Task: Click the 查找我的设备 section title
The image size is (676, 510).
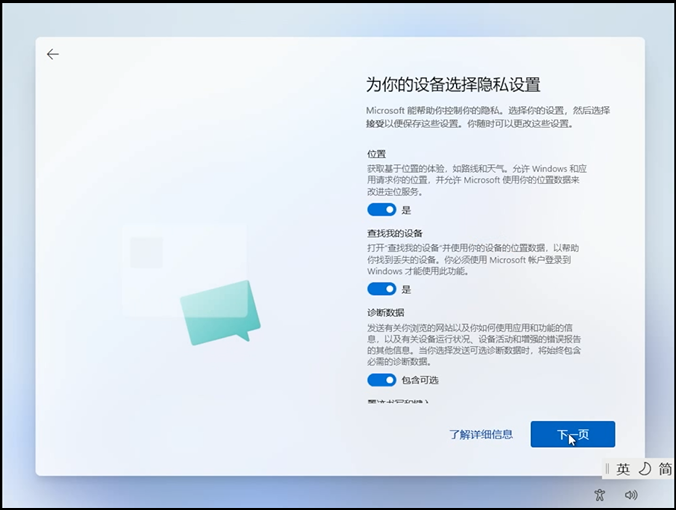Action: 395,233
